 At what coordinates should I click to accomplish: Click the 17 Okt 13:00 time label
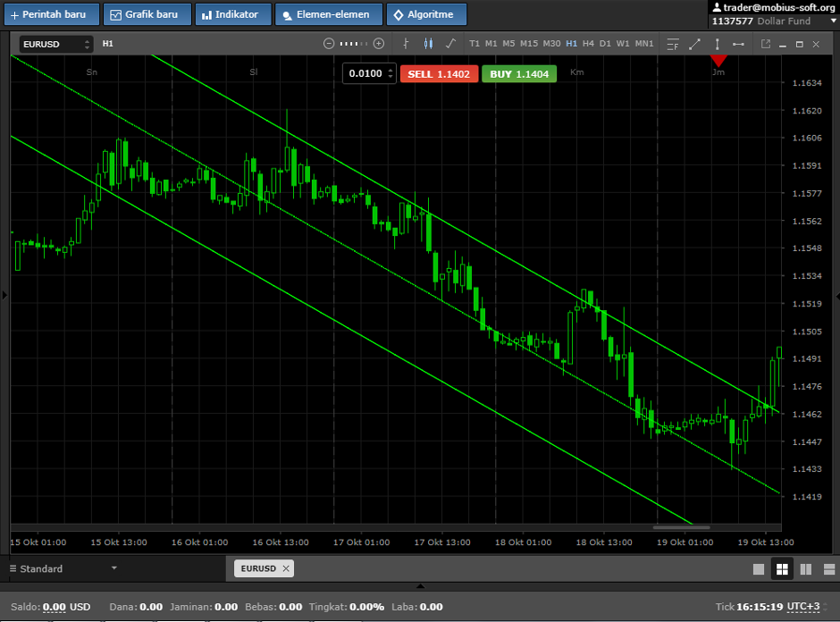click(442, 542)
